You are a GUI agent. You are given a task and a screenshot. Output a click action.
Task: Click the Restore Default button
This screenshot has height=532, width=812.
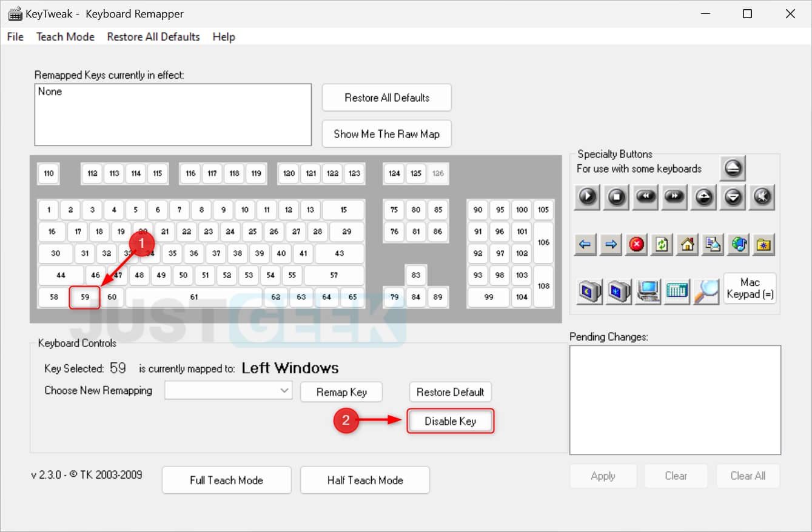coord(450,392)
